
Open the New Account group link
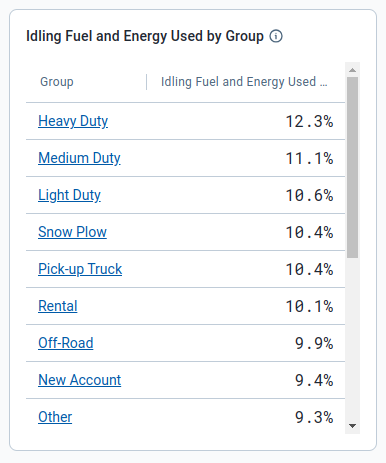click(x=80, y=380)
